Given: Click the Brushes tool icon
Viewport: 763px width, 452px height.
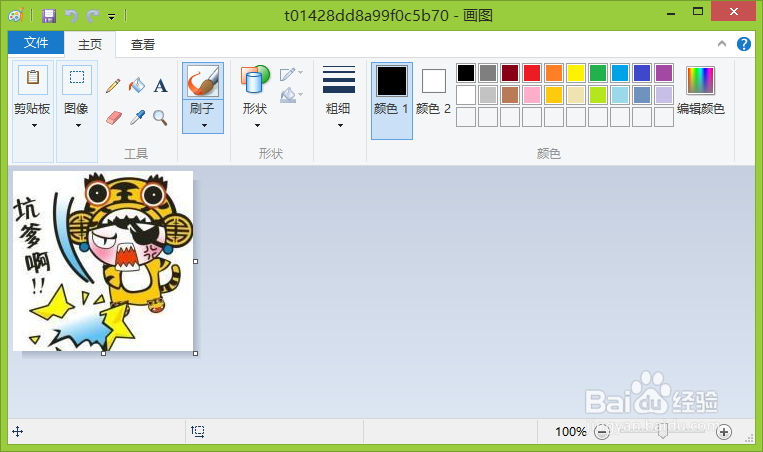Looking at the screenshot, I should 203,81.
